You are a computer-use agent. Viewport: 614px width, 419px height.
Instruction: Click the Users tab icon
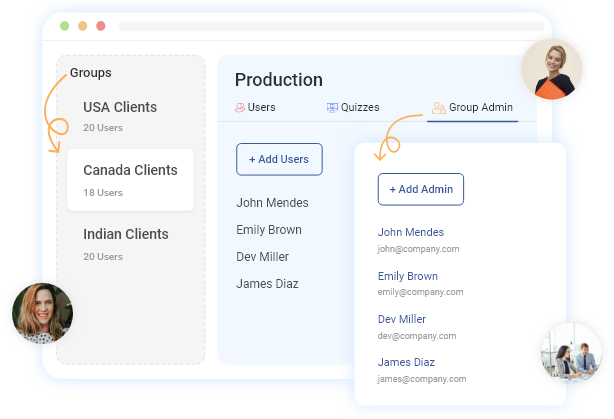(x=239, y=108)
